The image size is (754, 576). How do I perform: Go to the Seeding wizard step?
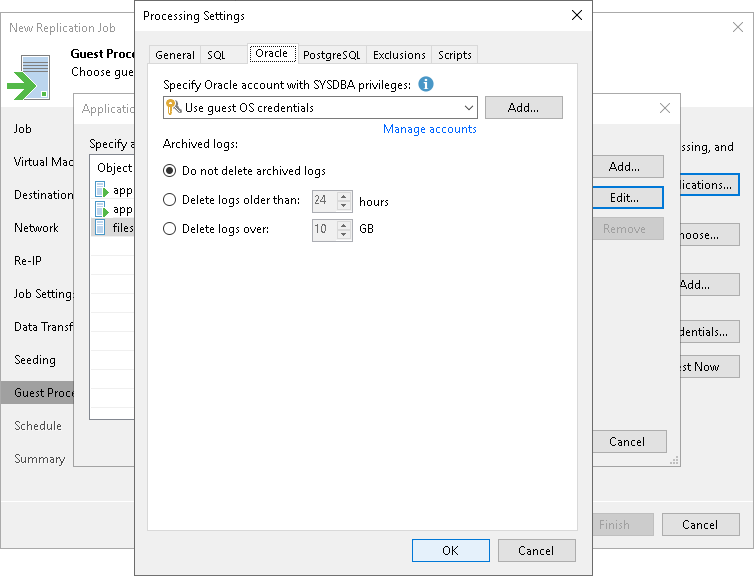[x=35, y=360]
